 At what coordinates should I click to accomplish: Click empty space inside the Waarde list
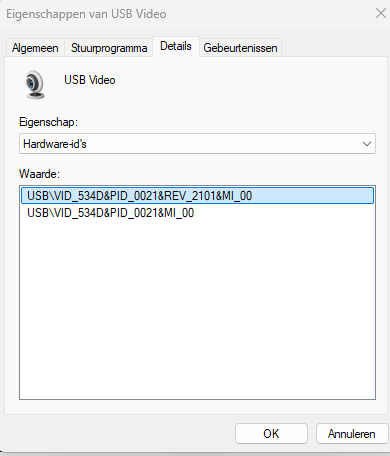(x=197, y=307)
